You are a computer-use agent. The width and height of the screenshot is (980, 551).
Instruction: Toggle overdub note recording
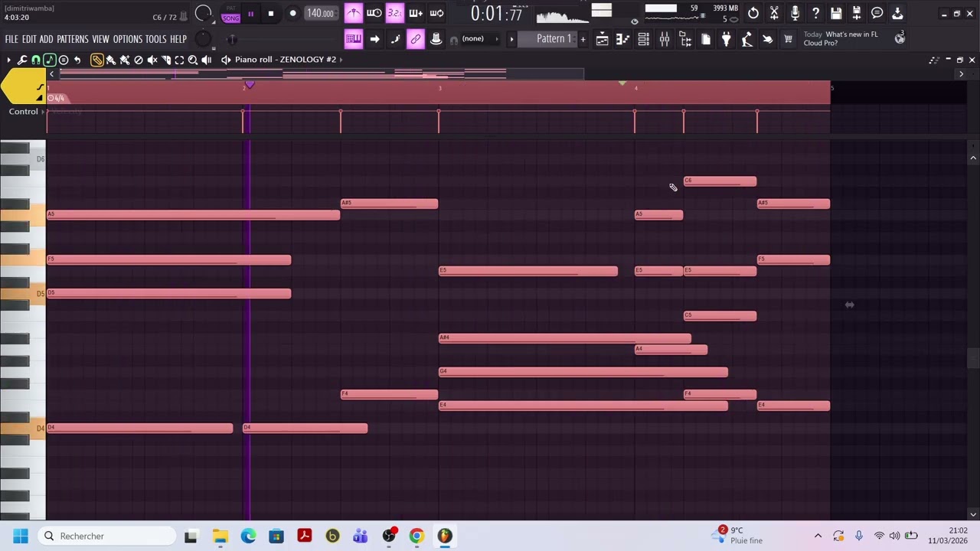pos(416,13)
